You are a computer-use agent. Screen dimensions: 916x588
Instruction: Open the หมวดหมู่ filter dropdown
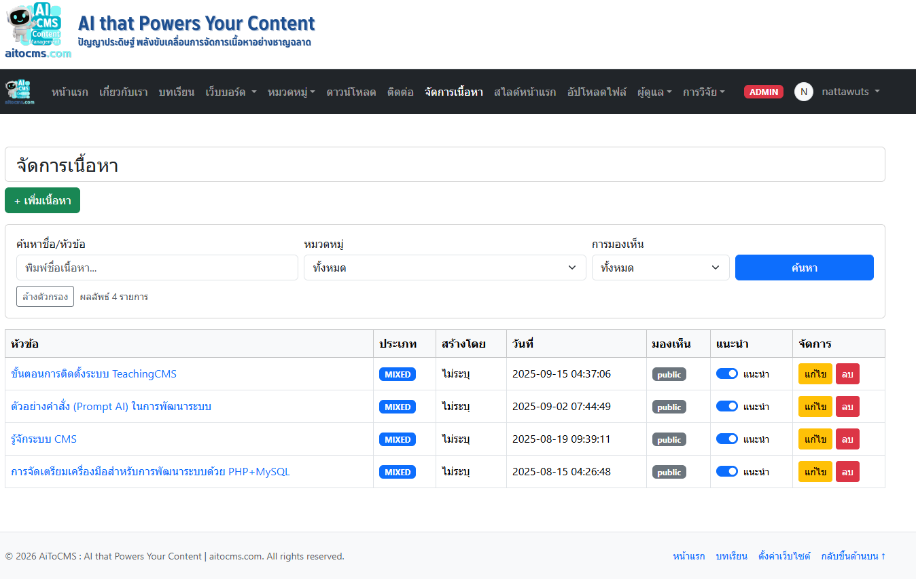[444, 268]
